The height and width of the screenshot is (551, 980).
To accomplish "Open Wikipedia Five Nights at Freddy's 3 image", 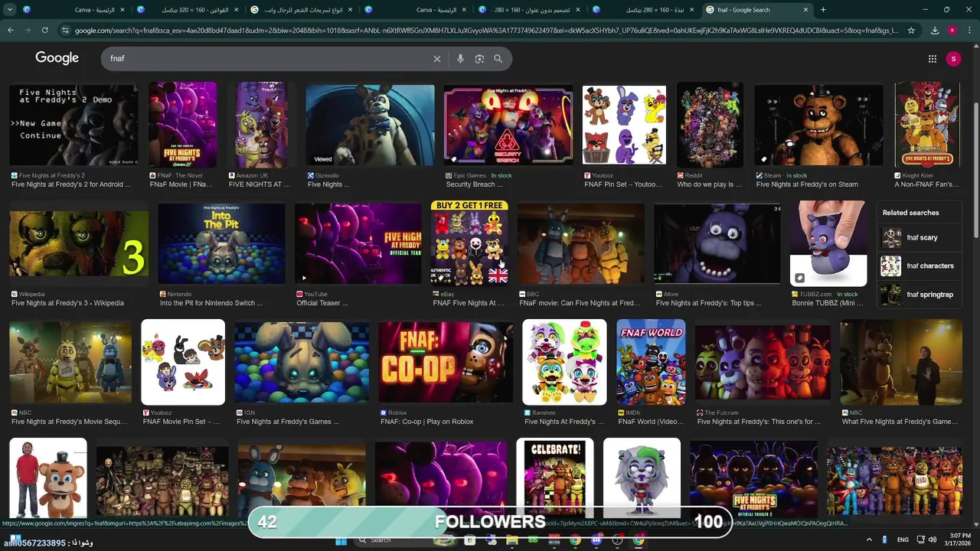I will point(79,244).
